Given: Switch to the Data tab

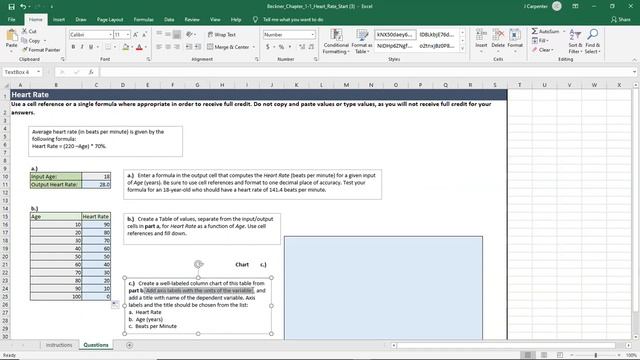Looking at the screenshot, I should [x=169, y=20].
